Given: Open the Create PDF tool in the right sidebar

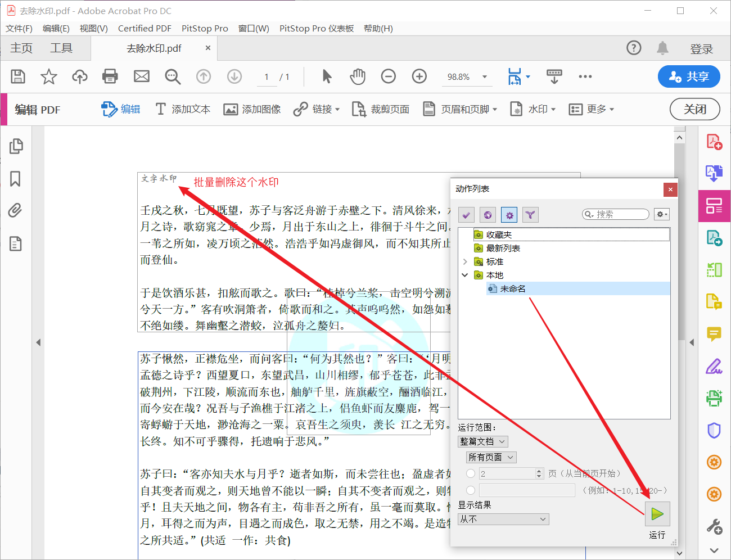Looking at the screenshot, I should (x=714, y=142).
